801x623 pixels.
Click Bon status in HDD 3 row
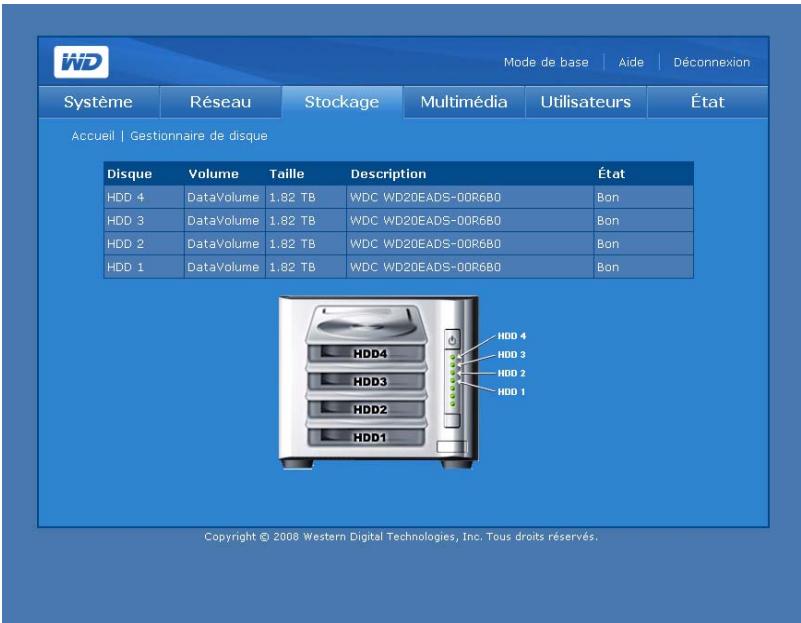tap(608, 221)
